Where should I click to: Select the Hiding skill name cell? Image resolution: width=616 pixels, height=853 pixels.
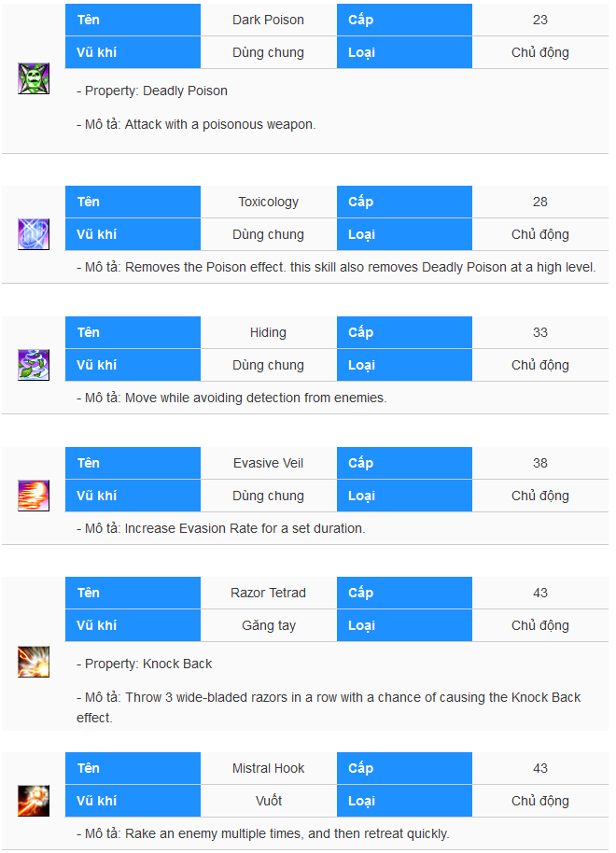268,332
